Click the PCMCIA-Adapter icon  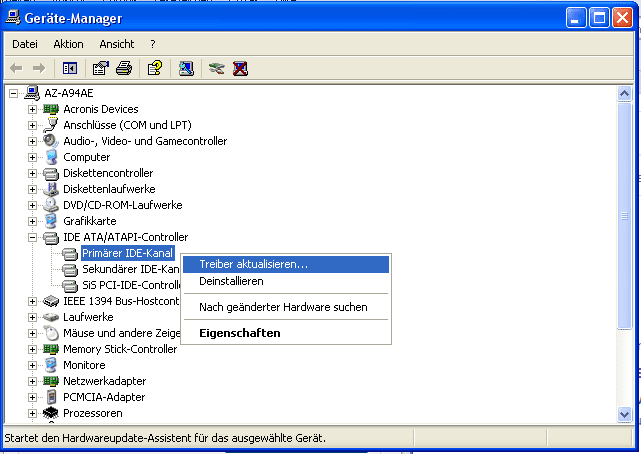51,397
